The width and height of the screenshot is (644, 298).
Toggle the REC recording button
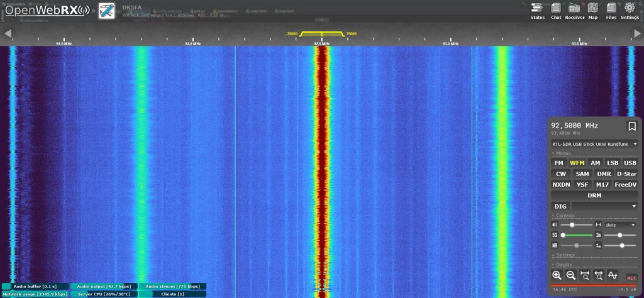tap(631, 277)
